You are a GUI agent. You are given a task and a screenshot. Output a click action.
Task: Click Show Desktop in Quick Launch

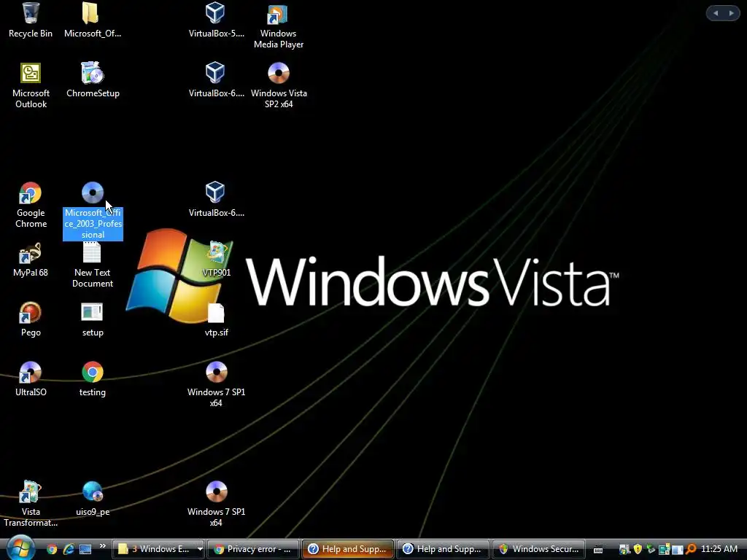(x=85, y=549)
